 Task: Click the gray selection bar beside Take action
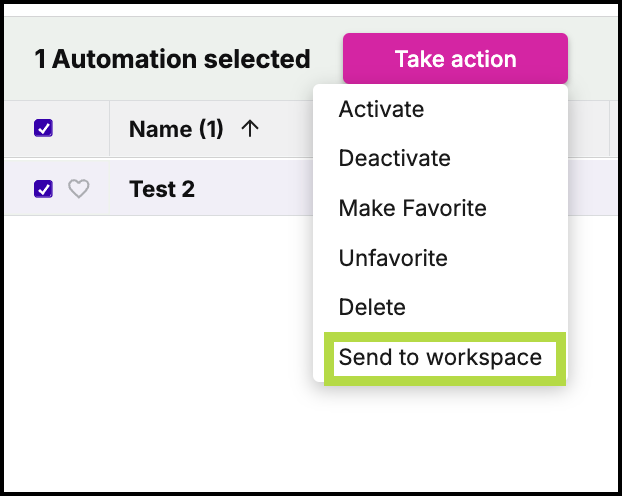pos(593,59)
